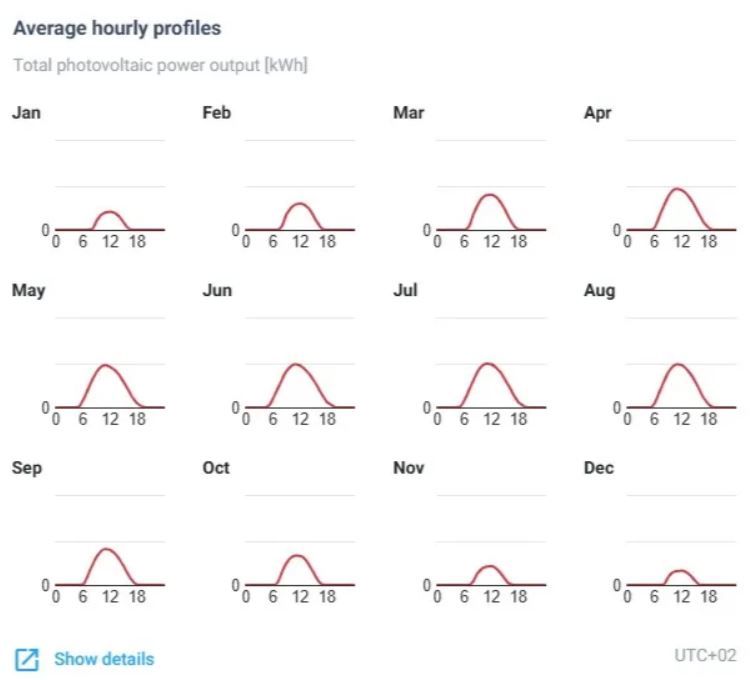Click the March hourly profile curve
Viewport: 755px width, 680px height.
coord(490,196)
